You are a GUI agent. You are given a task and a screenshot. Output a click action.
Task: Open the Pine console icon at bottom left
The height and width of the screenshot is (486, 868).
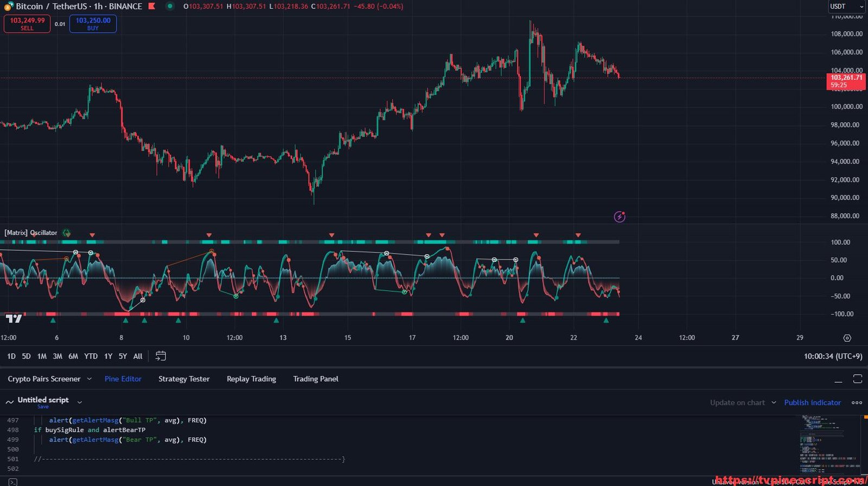(x=12, y=482)
